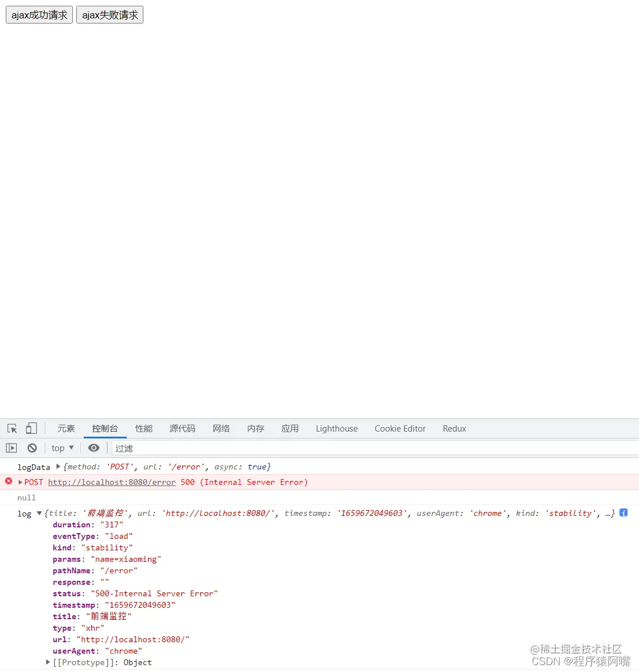Viewport: 639px width, 672px height.
Task: Focus the 过滤 filter input
Action: point(375,448)
